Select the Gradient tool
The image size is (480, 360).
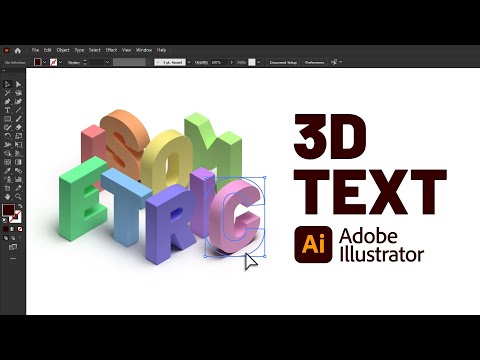[x=18, y=162]
